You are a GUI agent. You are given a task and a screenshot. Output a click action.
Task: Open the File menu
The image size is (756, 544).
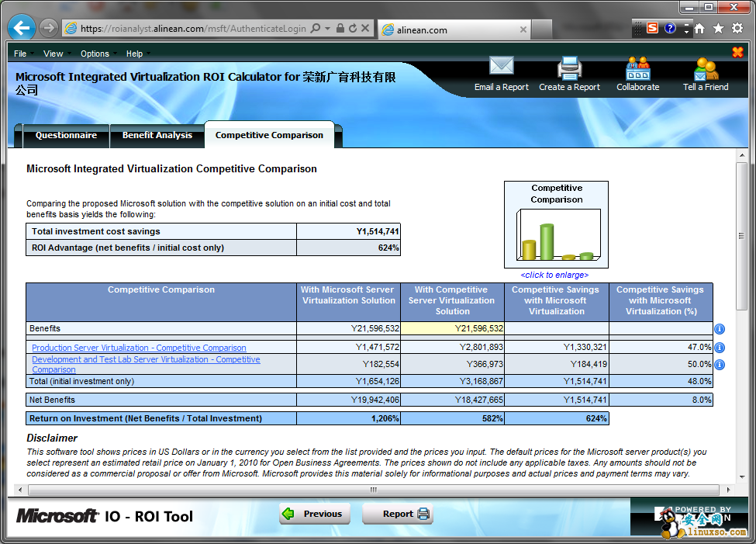pyautogui.click(x=20, y=54)
